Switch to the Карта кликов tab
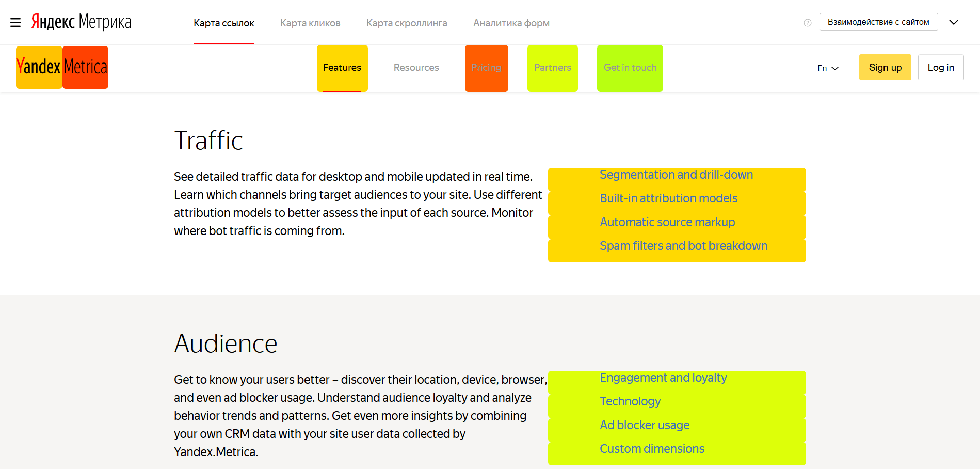The image size is (980, 469). (x=310, y=23)
